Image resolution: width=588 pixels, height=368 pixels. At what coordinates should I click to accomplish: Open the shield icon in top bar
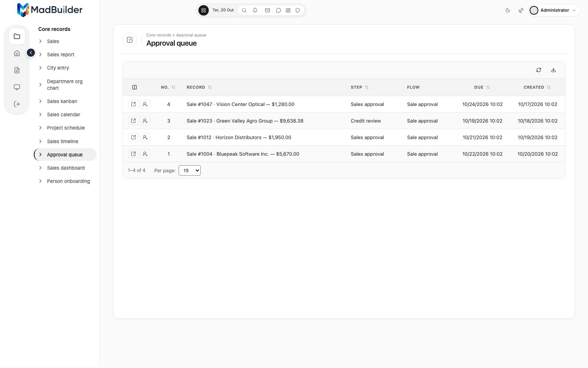point(298,10)
